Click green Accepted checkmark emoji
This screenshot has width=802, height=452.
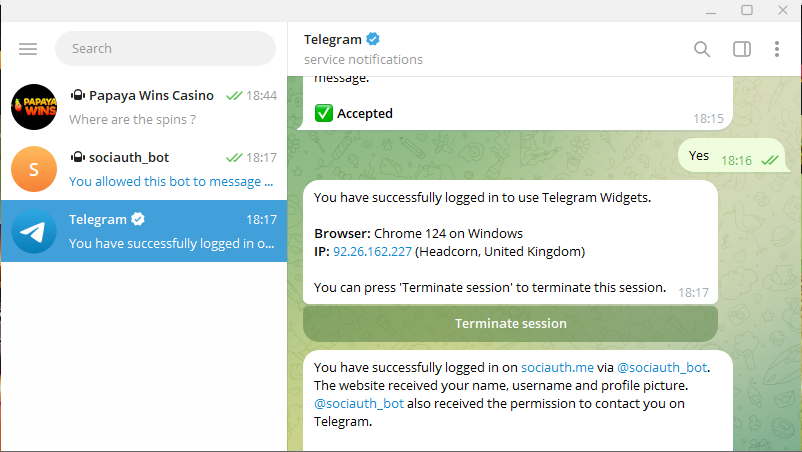(x=323, y=113)
